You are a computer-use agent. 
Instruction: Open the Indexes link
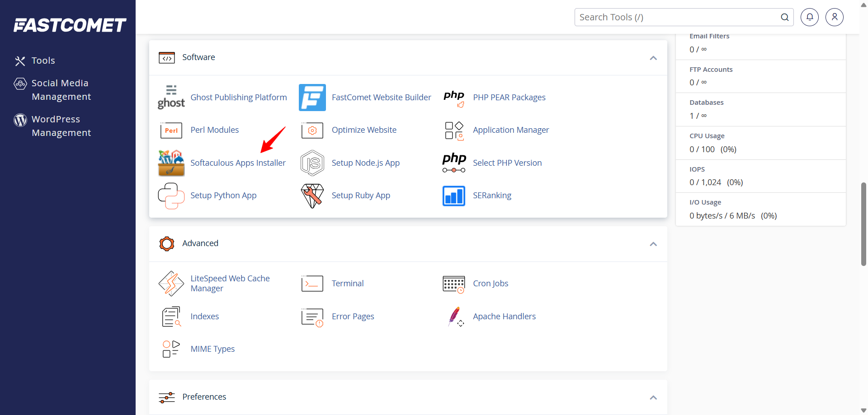[x=205, y=317]
